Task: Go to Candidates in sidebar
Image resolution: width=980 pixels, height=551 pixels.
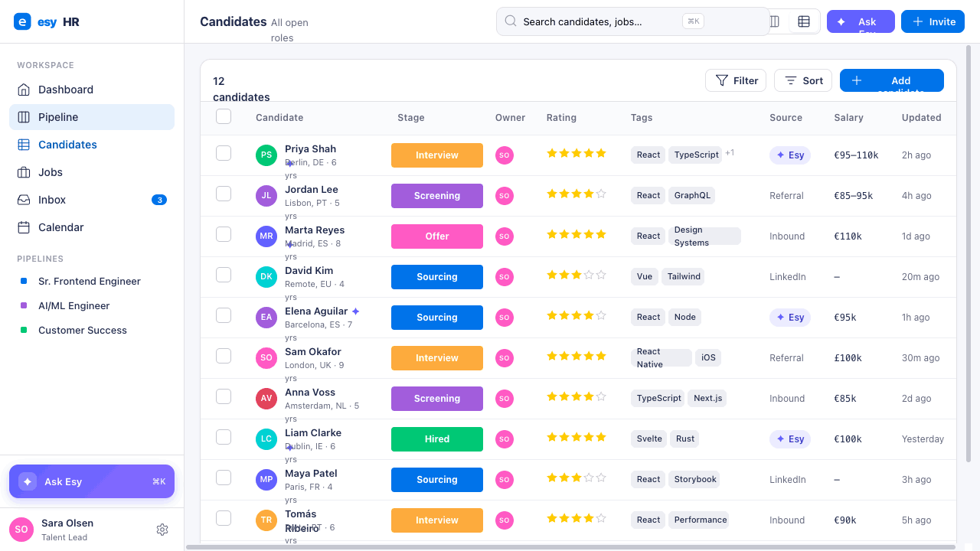Action: click(x=92, y=145)
